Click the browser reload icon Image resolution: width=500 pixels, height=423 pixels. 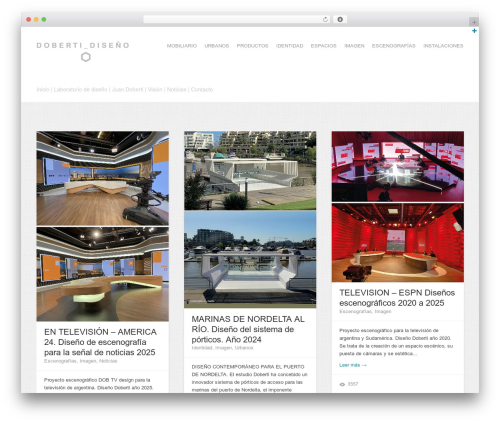(325, 19)
